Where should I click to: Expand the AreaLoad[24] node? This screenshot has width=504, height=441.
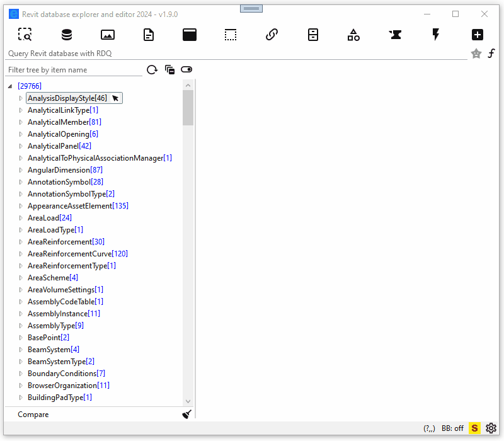coord(21,218)
